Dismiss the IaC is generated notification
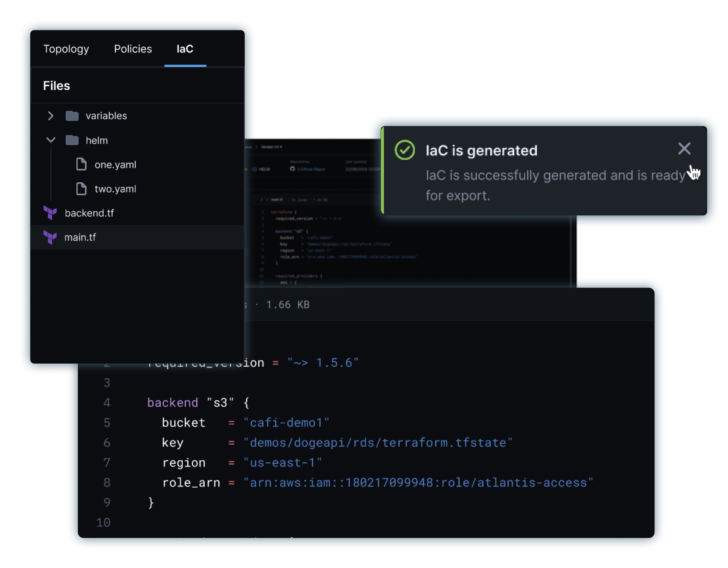The width and height of the screenshot is (728, 568). point(684,149)
